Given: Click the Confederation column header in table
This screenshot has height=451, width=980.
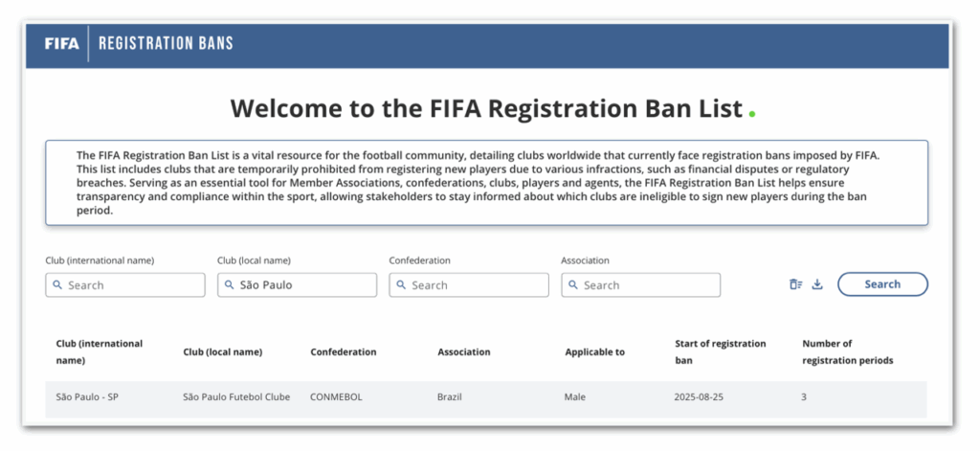Looking at the screenshot, I should [x=343, y=352].
